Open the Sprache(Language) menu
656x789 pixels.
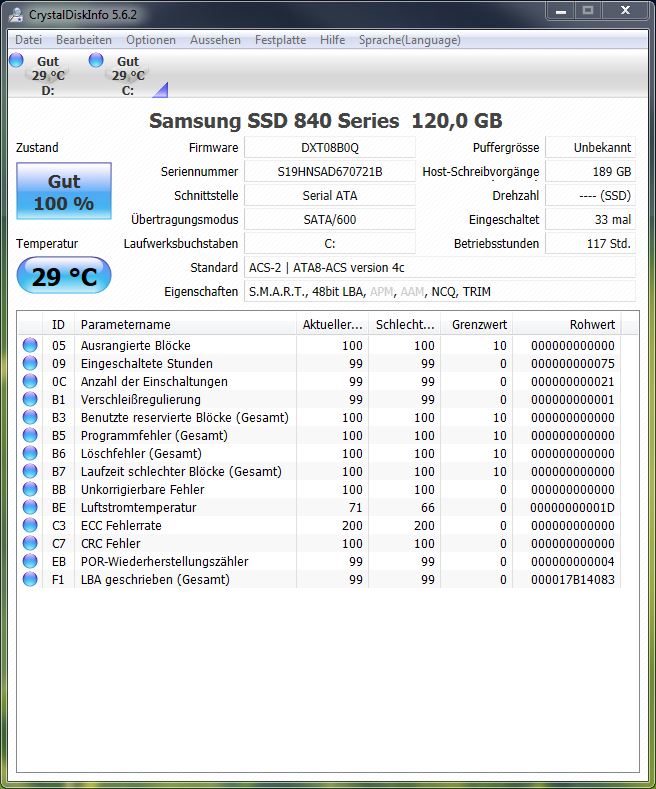409,40
